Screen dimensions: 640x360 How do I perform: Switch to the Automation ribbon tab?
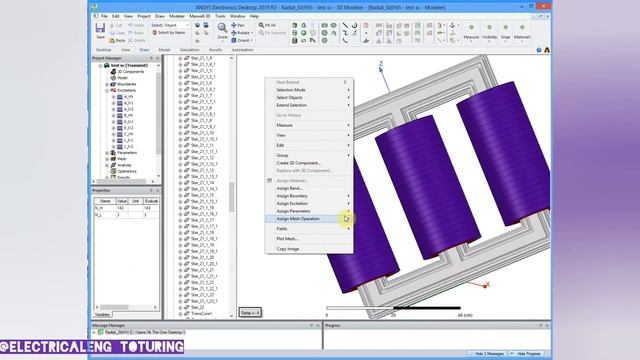coord(242,50)
